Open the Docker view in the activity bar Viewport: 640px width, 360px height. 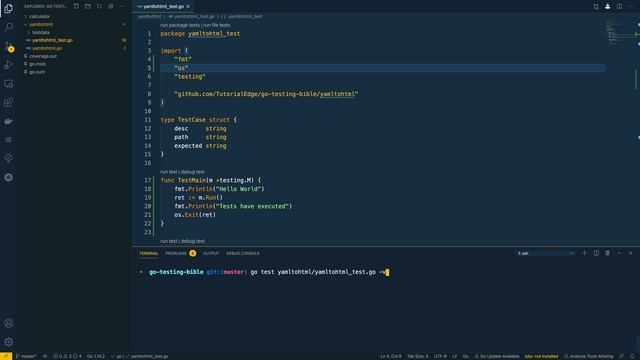click(8, 121)
